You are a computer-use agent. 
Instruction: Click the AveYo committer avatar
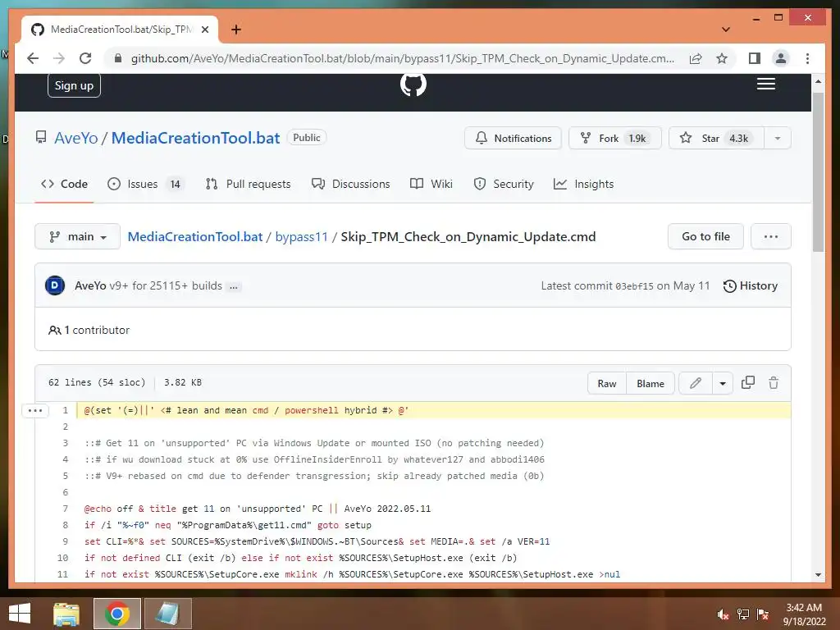55,285
